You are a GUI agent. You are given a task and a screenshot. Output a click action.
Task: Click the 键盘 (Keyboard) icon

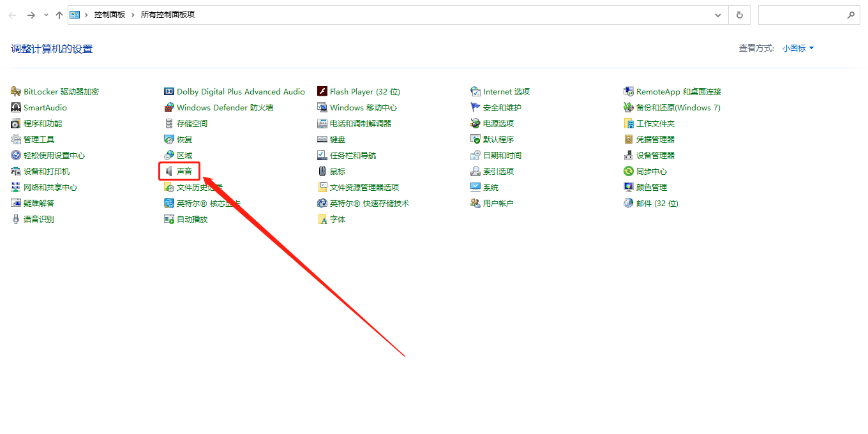322,140
